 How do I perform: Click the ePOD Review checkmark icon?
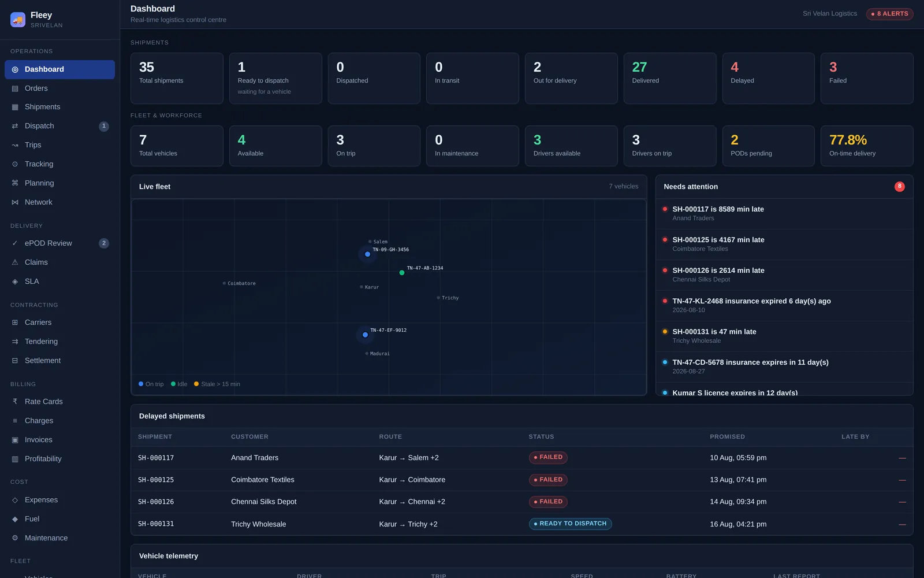pos(15,243)
